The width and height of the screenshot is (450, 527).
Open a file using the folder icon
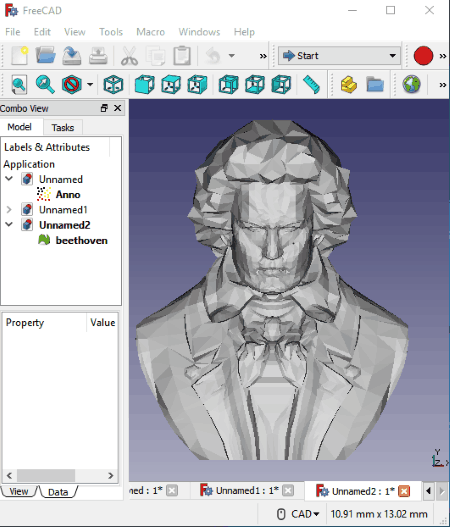click(46, 55)
